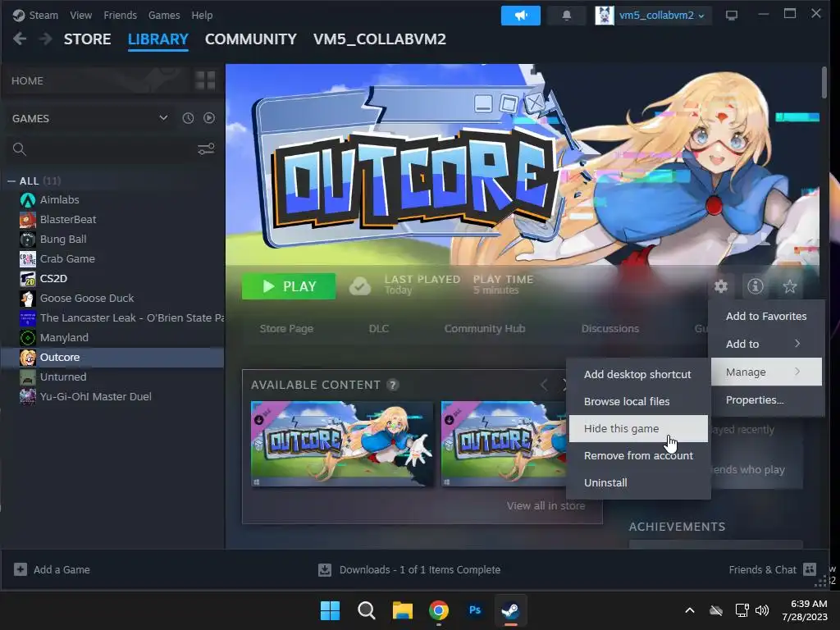Go back with the left arrow

[x=20, y=39]
